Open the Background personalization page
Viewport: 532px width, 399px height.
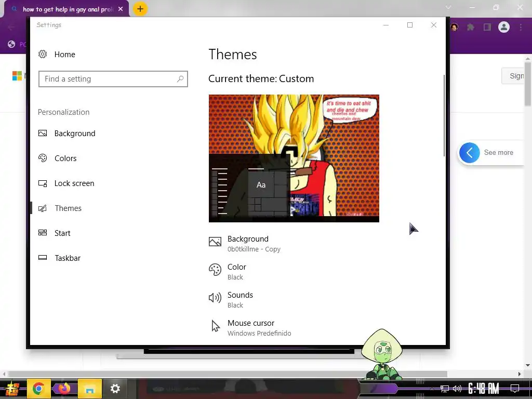tap(75, 134)
